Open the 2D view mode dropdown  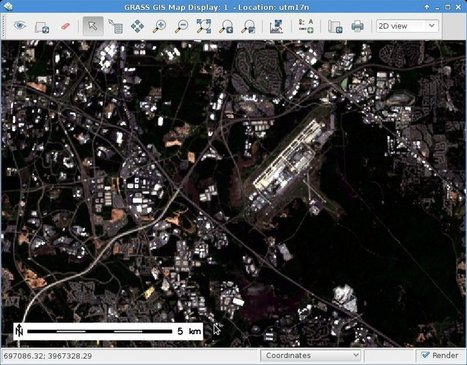tap(407, 26)
